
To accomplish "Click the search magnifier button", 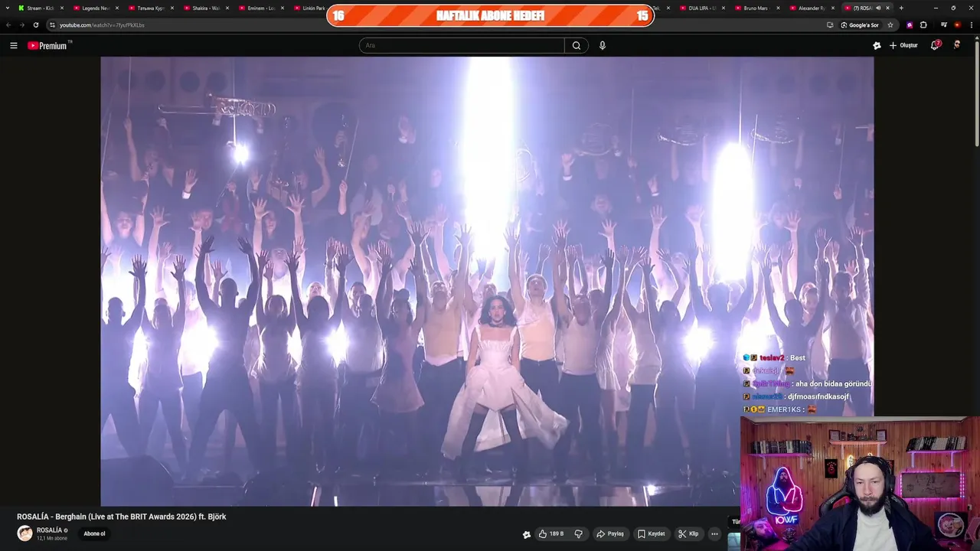I will pyautogui.click(x=577, y=46).
